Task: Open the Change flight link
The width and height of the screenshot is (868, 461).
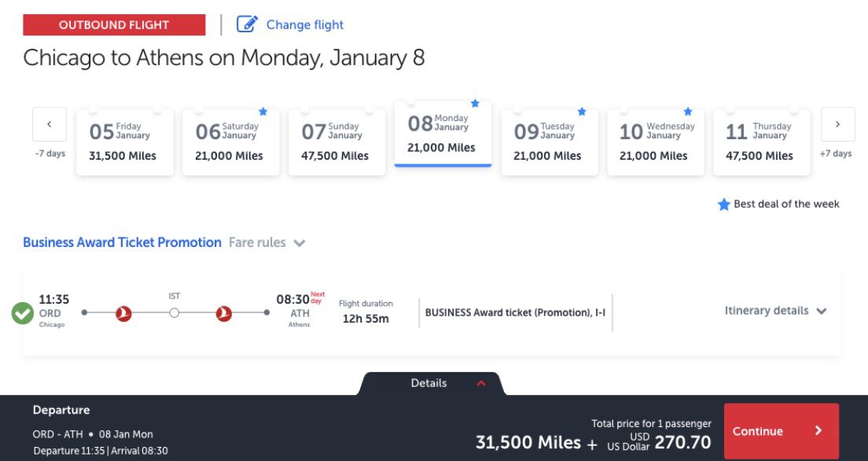Action: pos(305,24)
